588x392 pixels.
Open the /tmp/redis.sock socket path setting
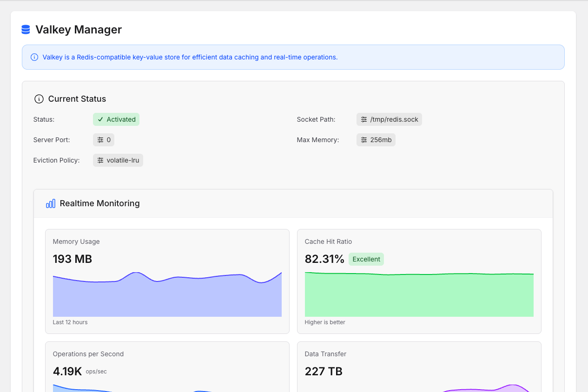coord(390,119)
